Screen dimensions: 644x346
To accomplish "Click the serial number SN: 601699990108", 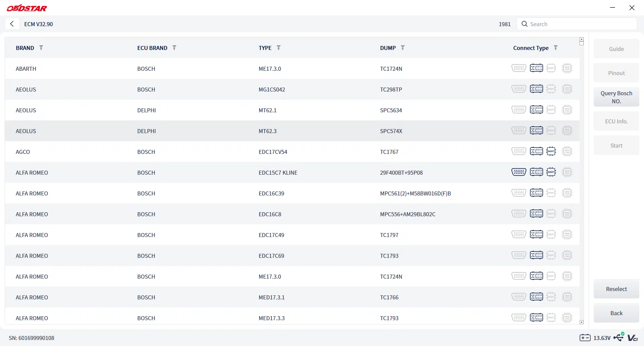I will 32,338.
